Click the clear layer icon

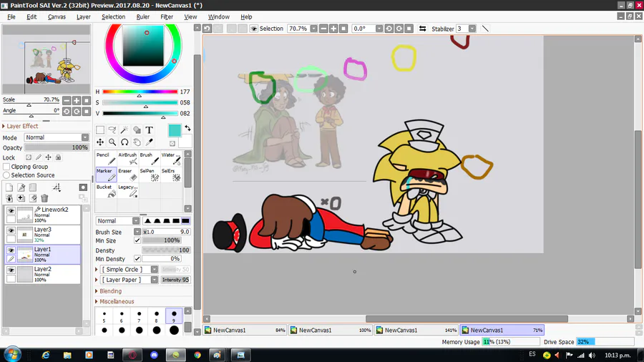(x=33, y=198)
